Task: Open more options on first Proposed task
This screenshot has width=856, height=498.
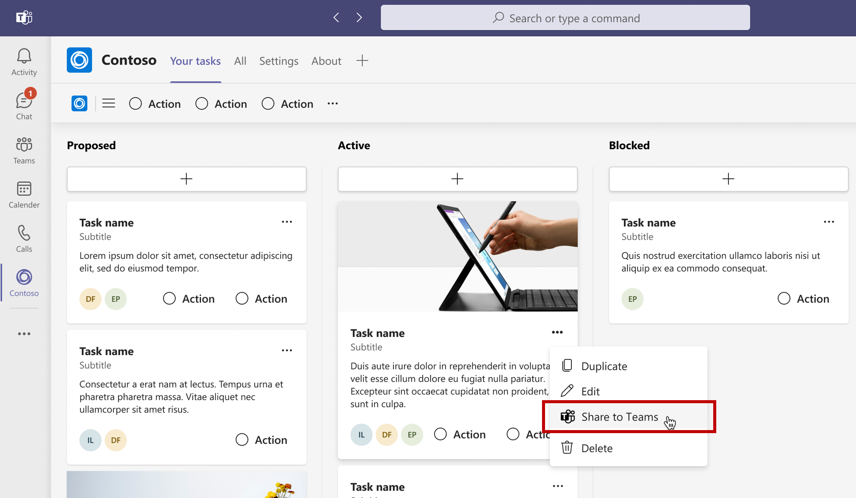Action: coord(287,222)
